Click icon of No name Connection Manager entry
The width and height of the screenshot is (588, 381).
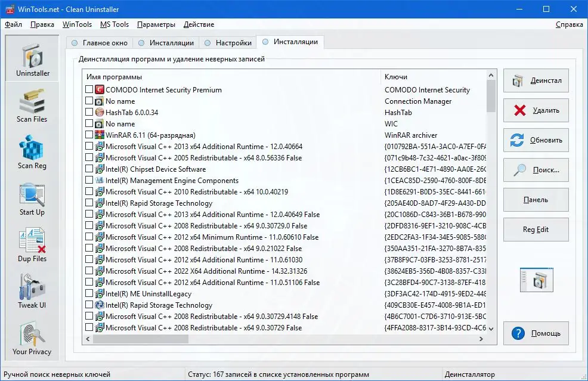click(x=100, y=101)
